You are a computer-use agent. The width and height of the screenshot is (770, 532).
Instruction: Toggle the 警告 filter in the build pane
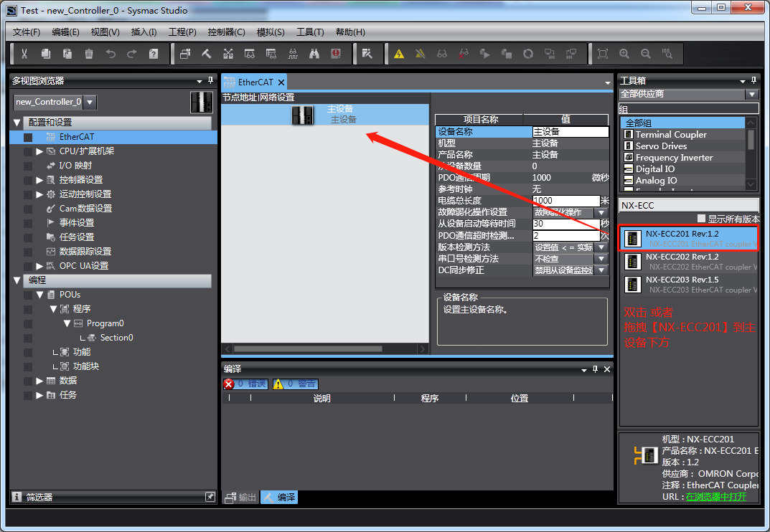(x=295, y=384)
